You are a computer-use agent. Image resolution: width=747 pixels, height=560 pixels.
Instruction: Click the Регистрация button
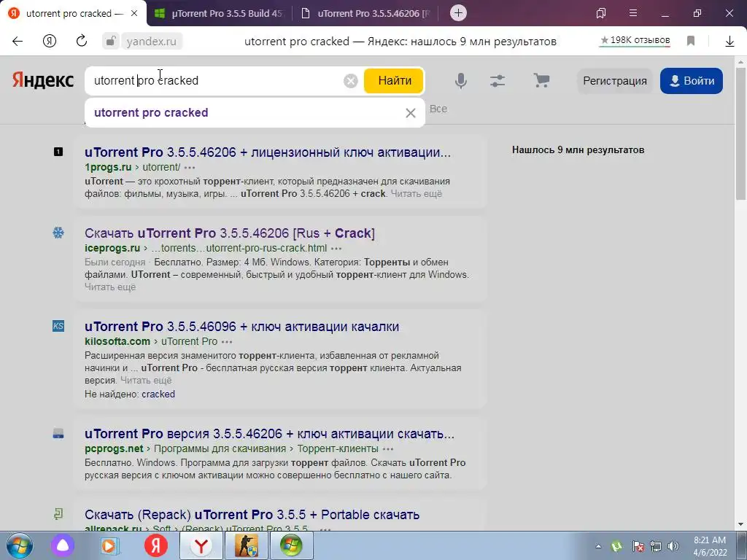click(614, 81)
